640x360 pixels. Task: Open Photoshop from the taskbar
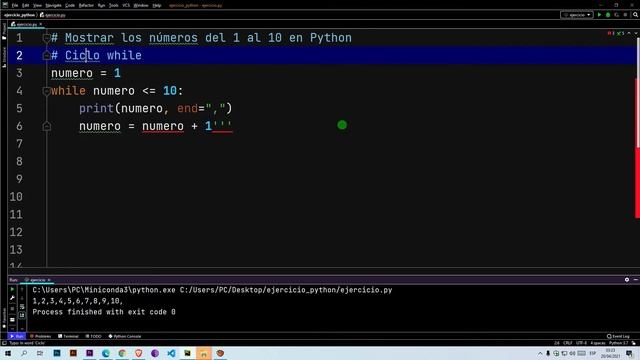(x=57, y=353)
